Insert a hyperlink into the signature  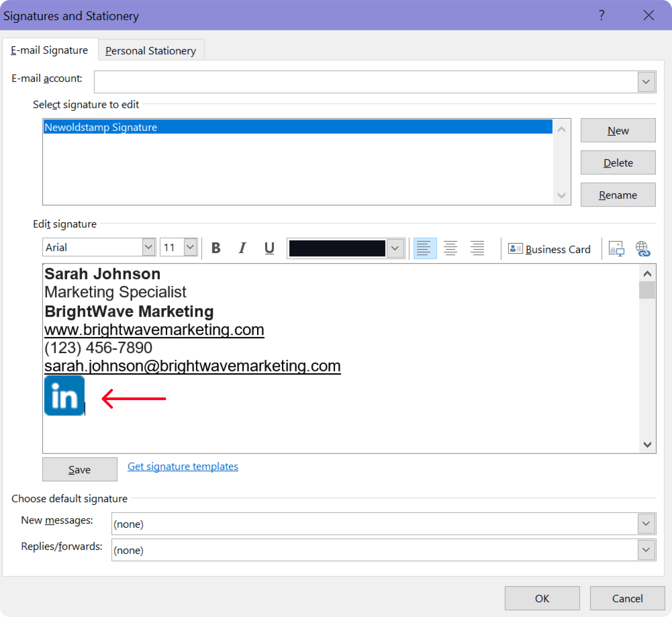(x=643, y=249)
